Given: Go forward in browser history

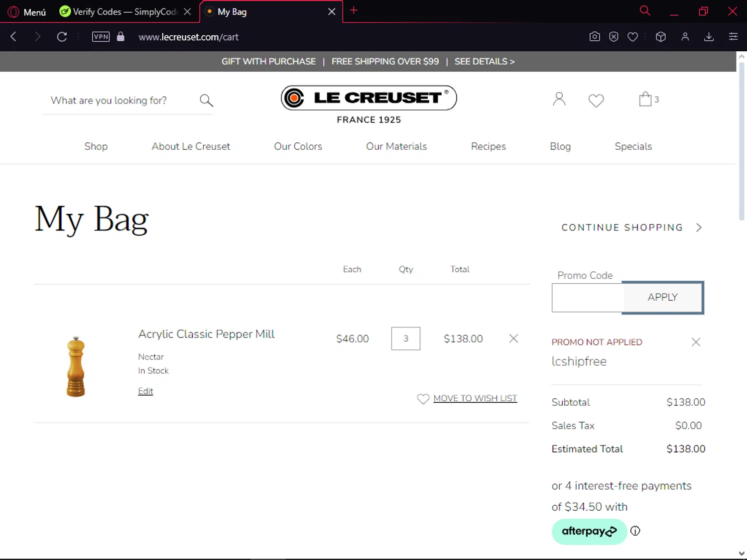Looking at the screenshot, I should click(x=37, y=36).
